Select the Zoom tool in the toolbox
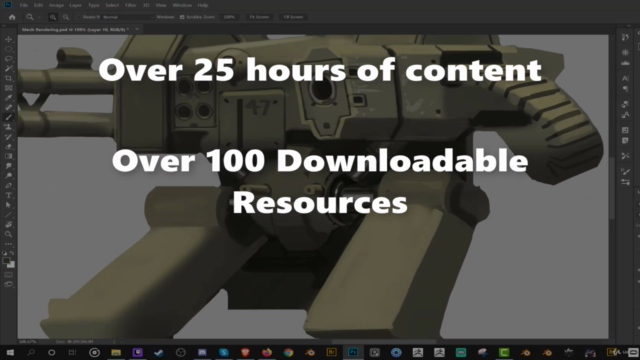The image size is (640, 360). (8, 234)
